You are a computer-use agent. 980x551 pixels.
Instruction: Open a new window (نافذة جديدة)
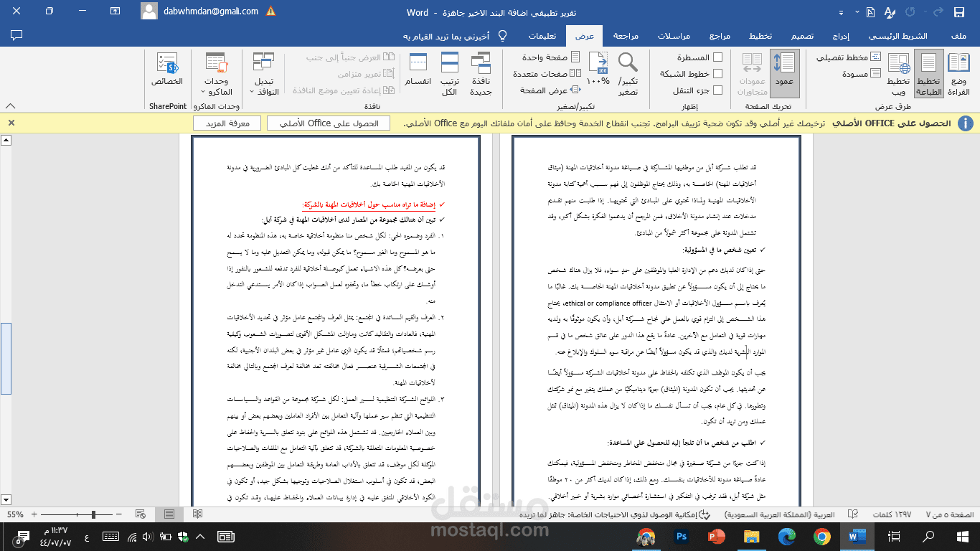(480, 74)
